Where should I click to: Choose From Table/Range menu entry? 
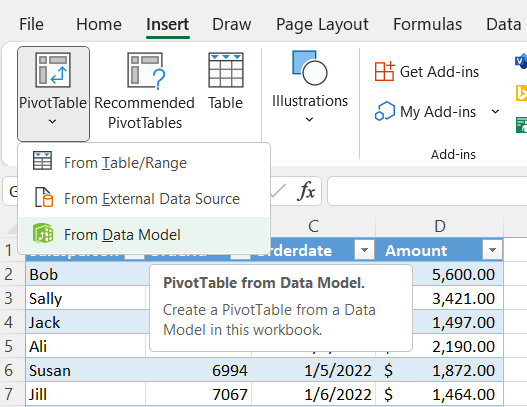144,163
